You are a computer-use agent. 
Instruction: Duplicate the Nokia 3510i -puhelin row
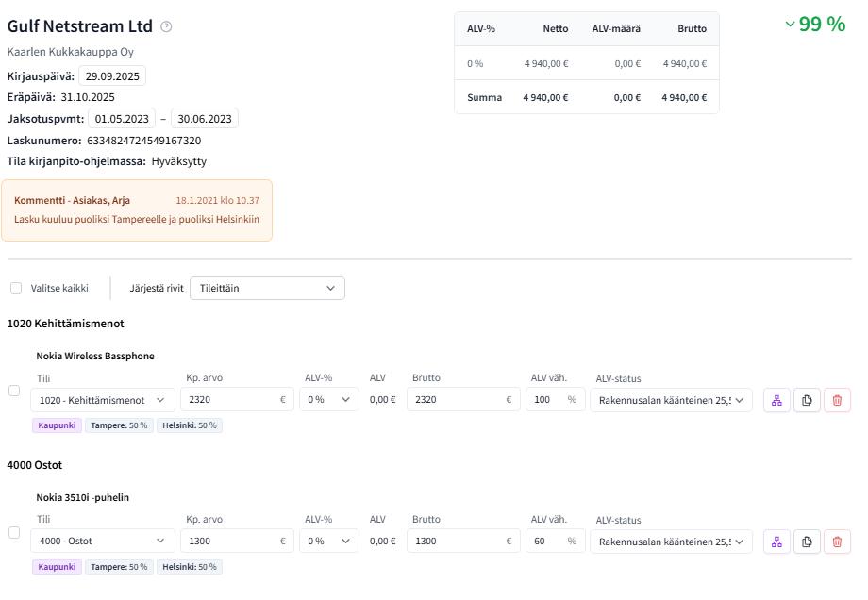pyautogui.click(x=807, y=542)
